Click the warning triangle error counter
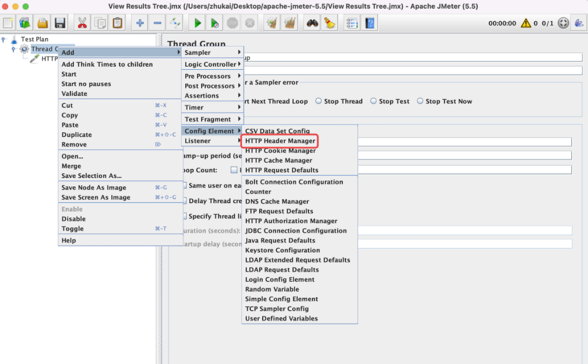 coord(526,23)
